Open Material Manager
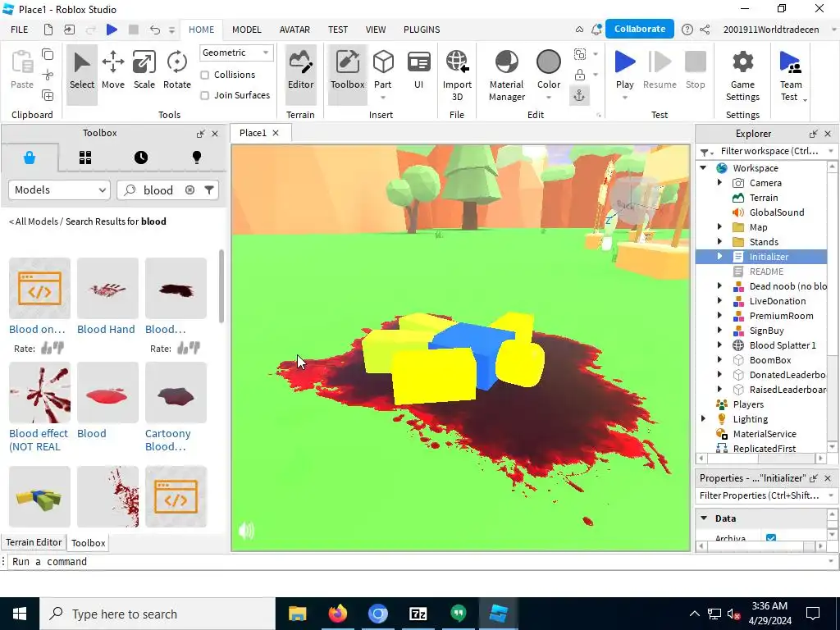Viewport: 840px width, 630px height. click(506, 75)
